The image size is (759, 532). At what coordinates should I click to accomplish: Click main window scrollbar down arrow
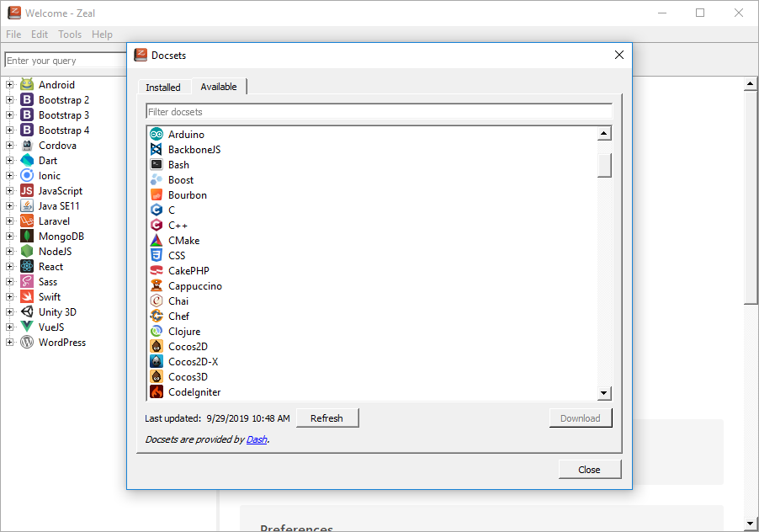[x=750, y=524]
